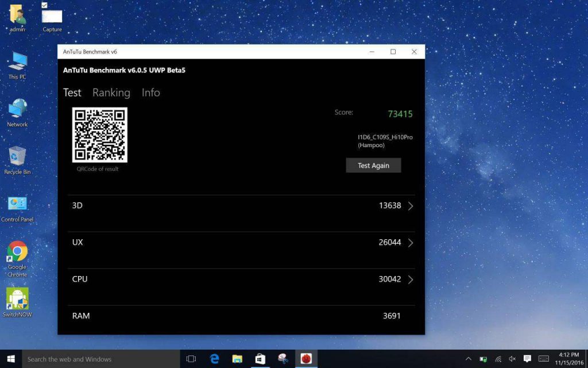Open the battery status tray icon

[x=483, y=359]
